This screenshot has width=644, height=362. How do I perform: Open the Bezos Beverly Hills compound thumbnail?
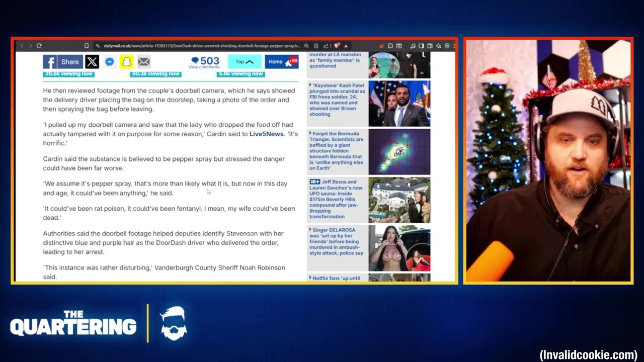(399, 200)
